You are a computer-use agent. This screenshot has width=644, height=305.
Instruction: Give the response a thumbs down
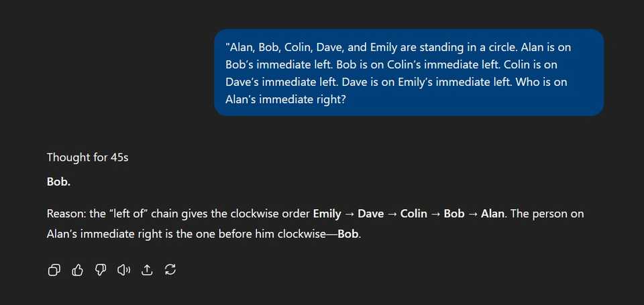[x=101, y=270]
